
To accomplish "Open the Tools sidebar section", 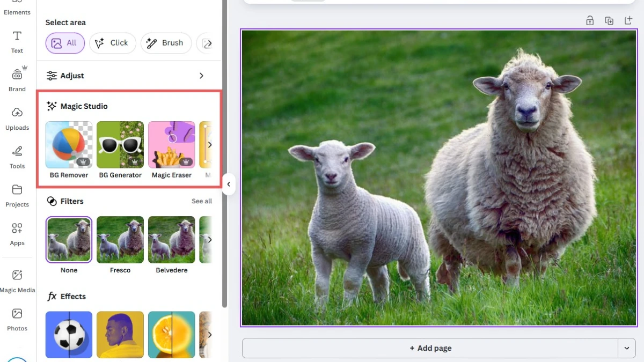I will click(17, 158).
